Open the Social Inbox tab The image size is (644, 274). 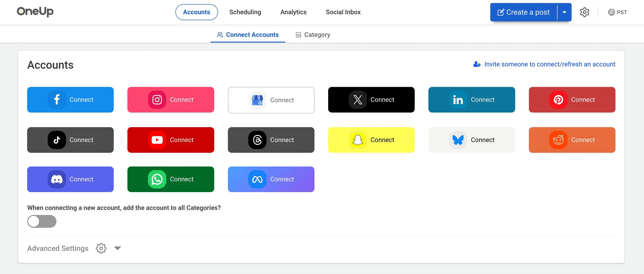click(x=343, y=12)
